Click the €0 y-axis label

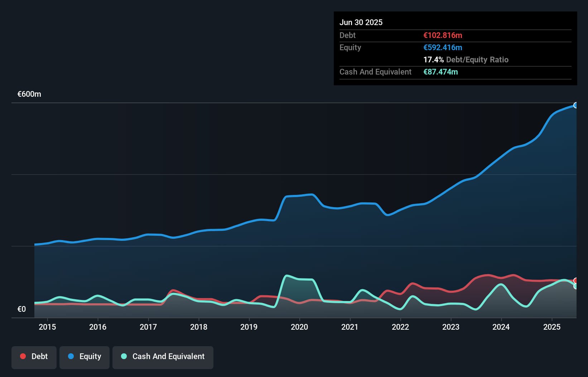click(21, 309)
